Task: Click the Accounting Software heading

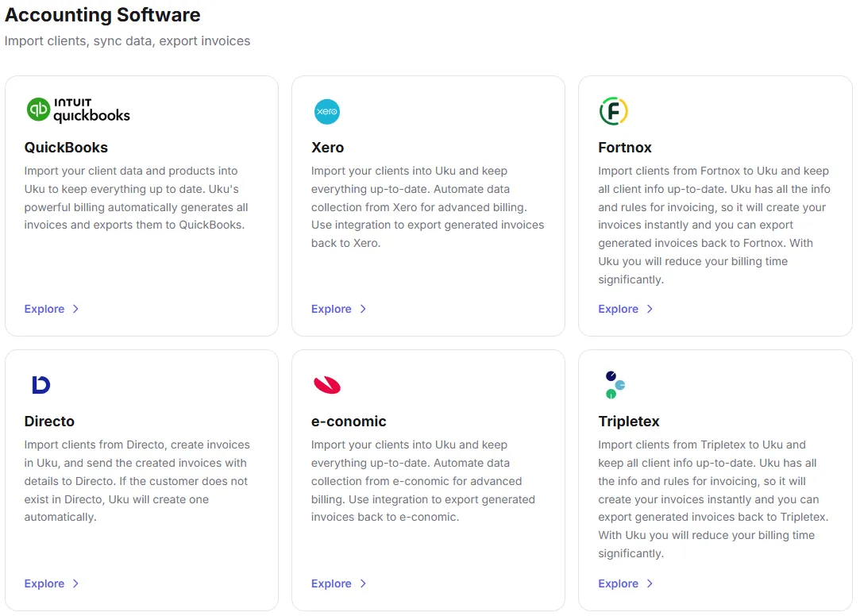Action: [x=102, y=15]
